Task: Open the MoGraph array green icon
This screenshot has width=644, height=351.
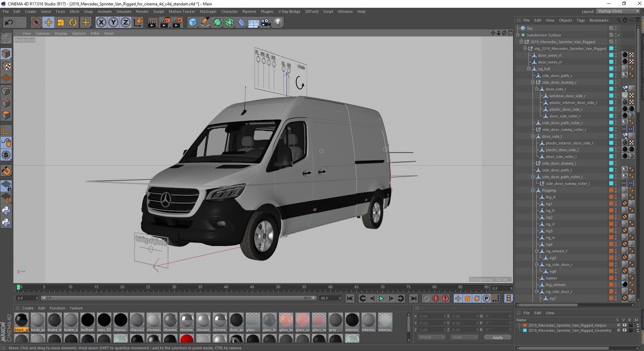Action: pos(230,23)
